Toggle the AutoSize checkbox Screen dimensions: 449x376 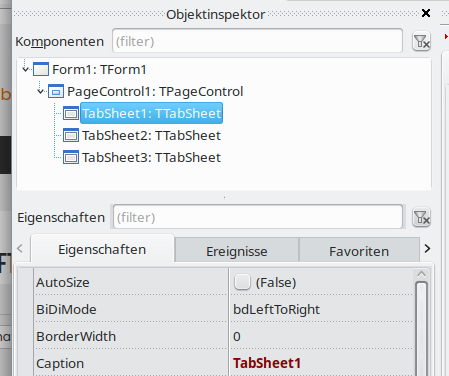point(242,282)
